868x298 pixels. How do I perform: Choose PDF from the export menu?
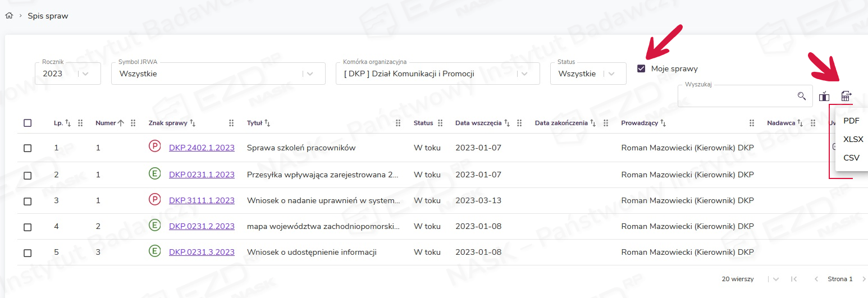(851, 121)
